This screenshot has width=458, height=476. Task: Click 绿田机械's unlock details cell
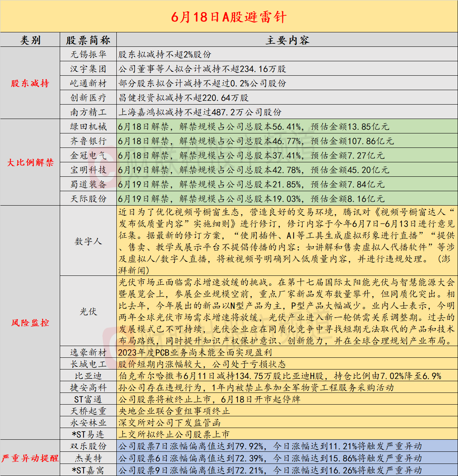point(287,126)
